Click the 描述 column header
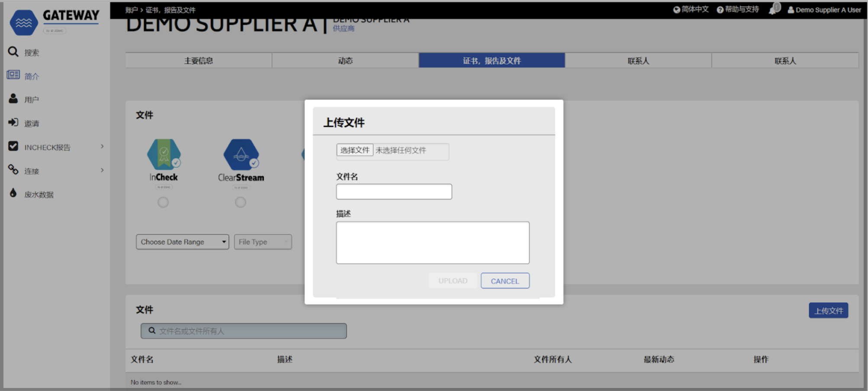The width and height of the screenshot is (868, 391). point(285,359)
